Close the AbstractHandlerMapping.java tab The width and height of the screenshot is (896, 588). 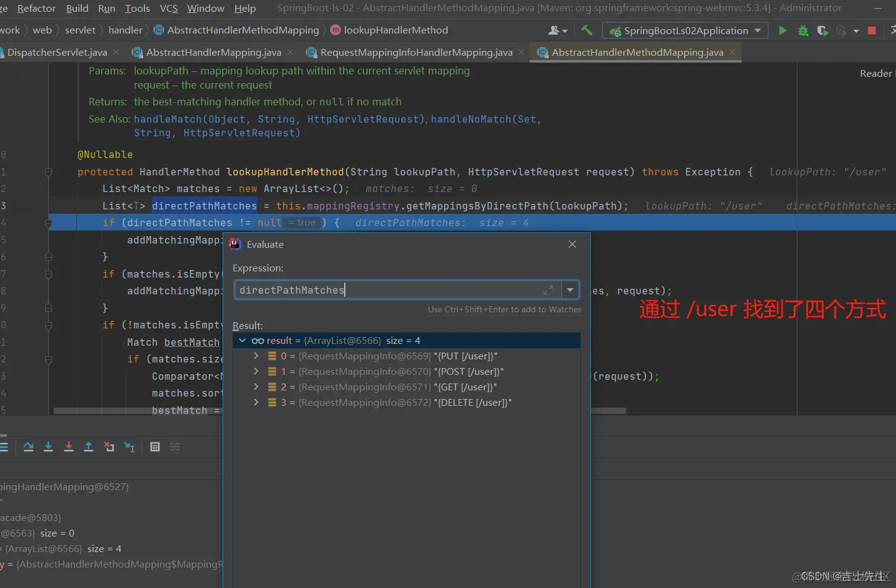(290, 52)
